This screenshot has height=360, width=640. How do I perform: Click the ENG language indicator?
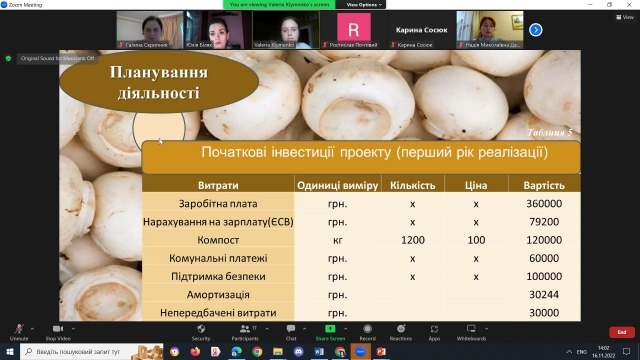click(582, 351)
